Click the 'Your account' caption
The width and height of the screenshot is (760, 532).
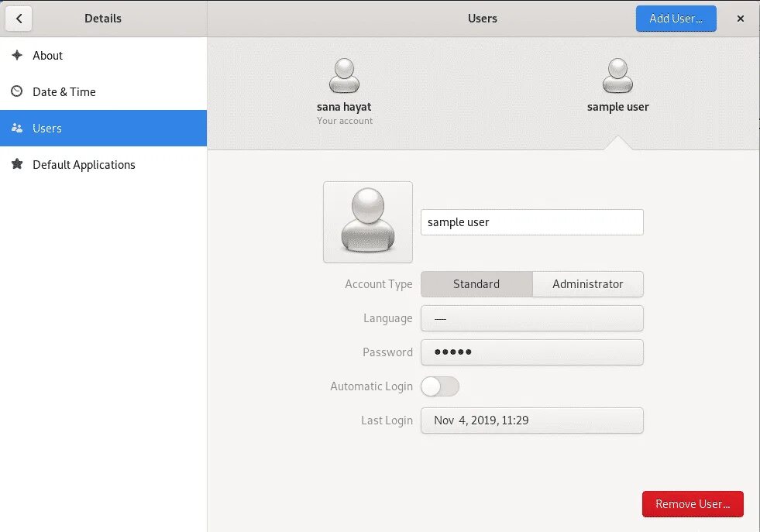pos(345,121)
